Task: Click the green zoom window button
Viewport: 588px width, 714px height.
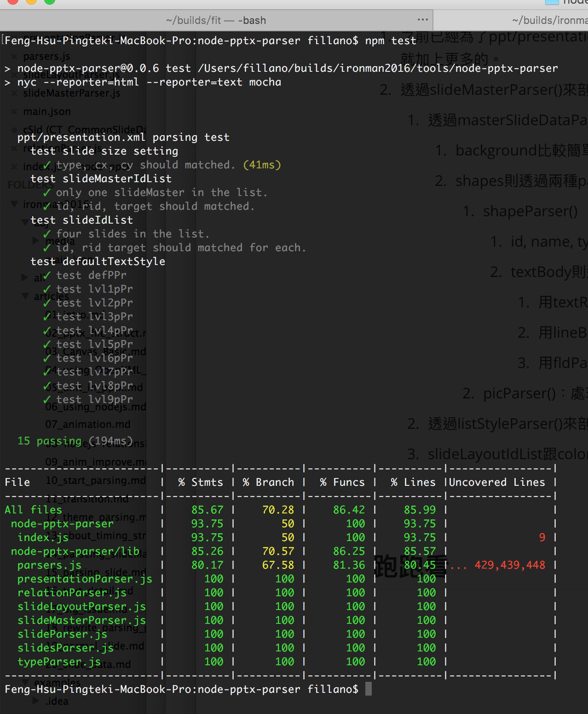Action: coord(49,1)
